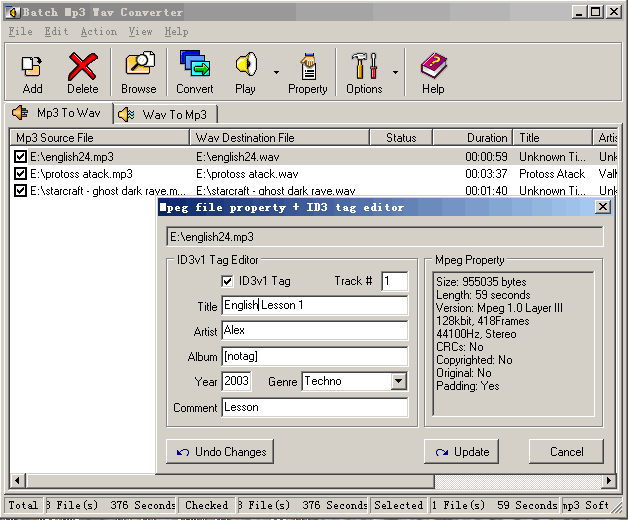Click 'Version: Mpeg 1.0 Layer III' text

(499, 308)
